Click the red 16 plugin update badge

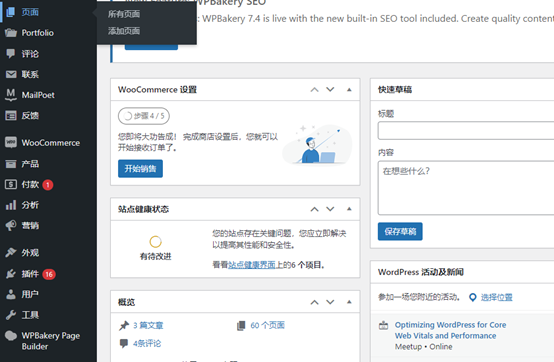tap(49, 274)
